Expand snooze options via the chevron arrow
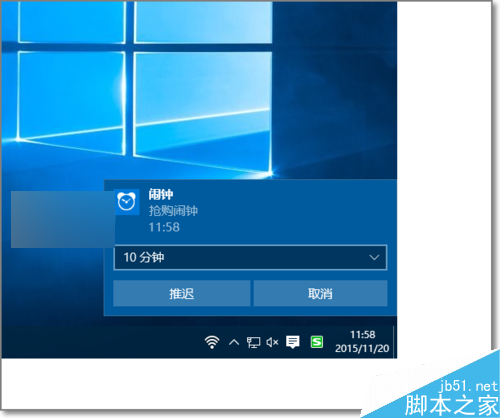The image size is (500, 418). 374,257
